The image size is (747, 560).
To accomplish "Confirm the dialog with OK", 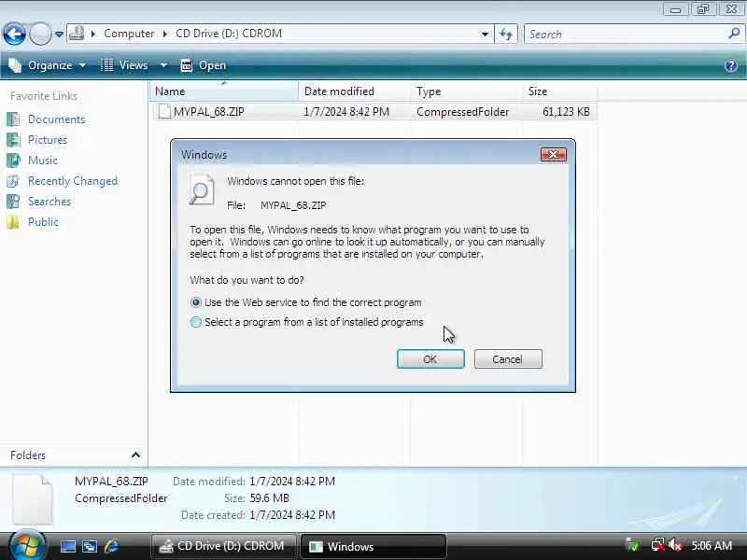I will pyautogui.click(x=430, y=359).
